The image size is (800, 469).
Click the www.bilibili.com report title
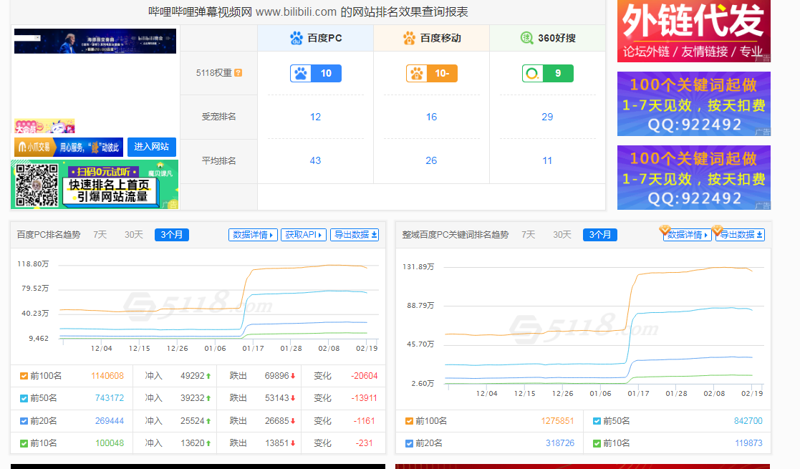(x=308, y=12)
